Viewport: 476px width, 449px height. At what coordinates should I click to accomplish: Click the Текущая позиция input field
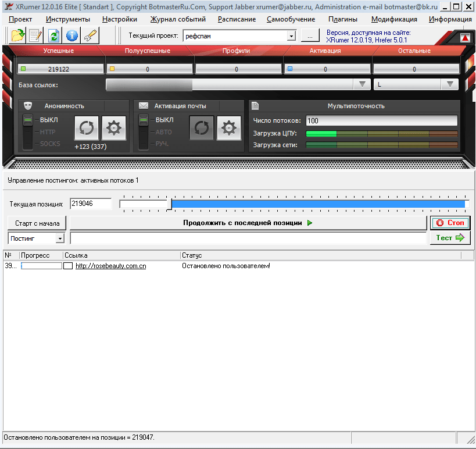click(x=91, y=204)
